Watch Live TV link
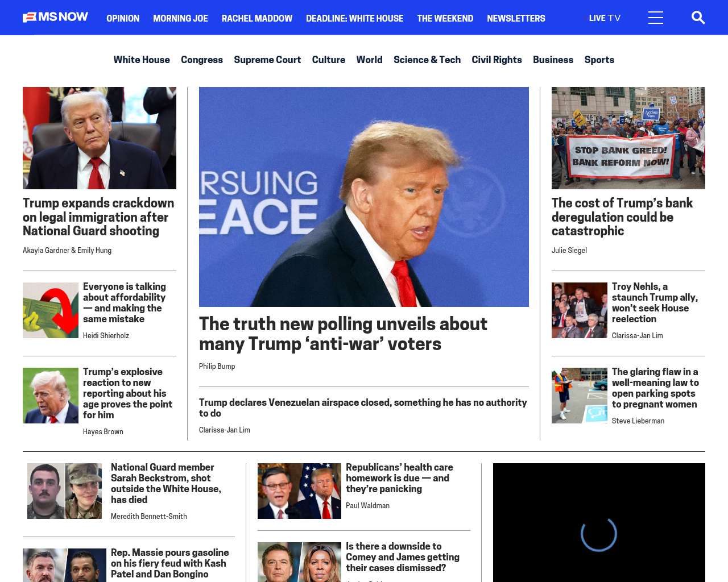Screen dimensions: 728x582 605,18
